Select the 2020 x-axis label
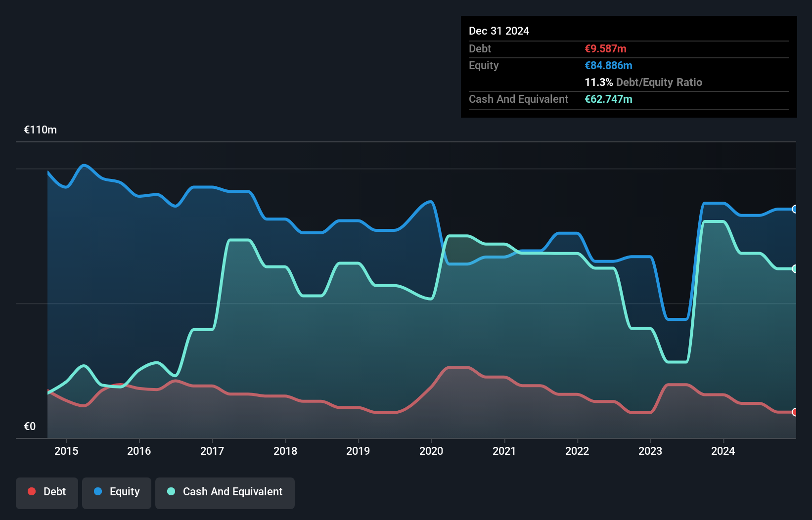 [431, 451]
